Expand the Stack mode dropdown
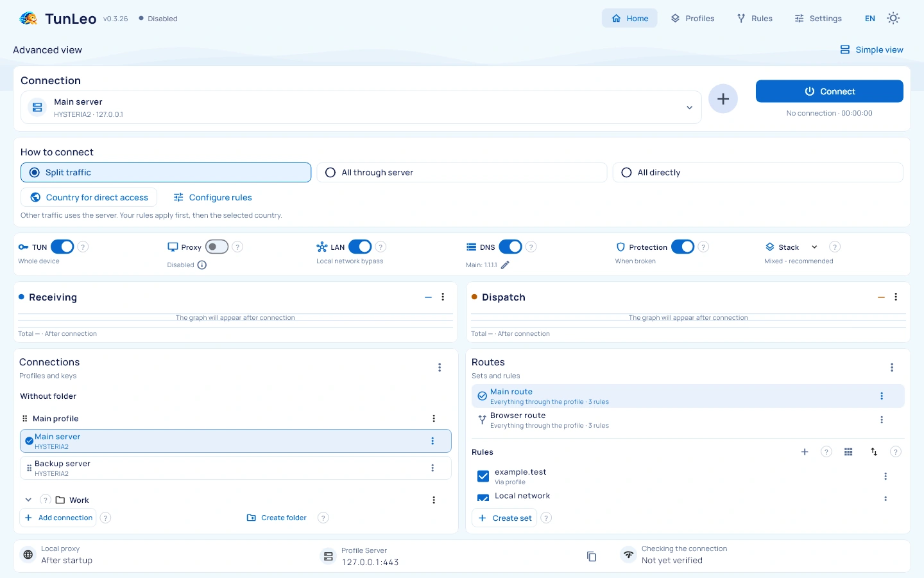The width and height of the screenshot is (924, 578). pyautogui.click(x=814, y=247)
